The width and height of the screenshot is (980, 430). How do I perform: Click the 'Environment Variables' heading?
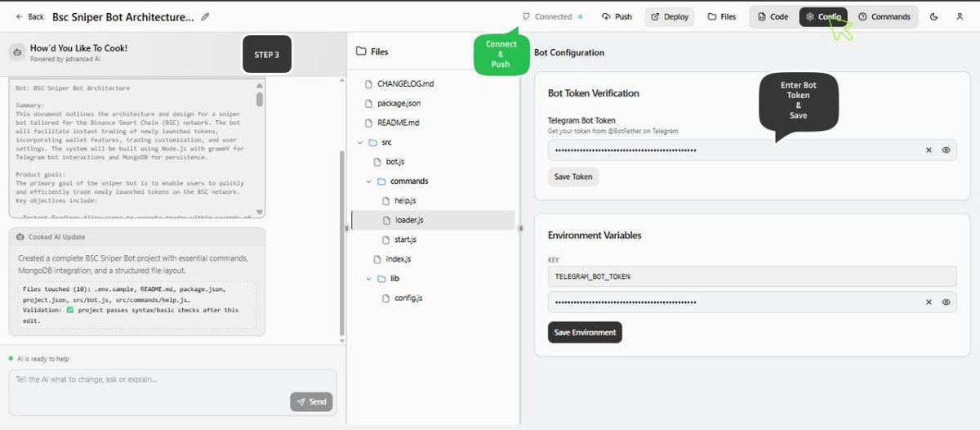tap(595, 235)
